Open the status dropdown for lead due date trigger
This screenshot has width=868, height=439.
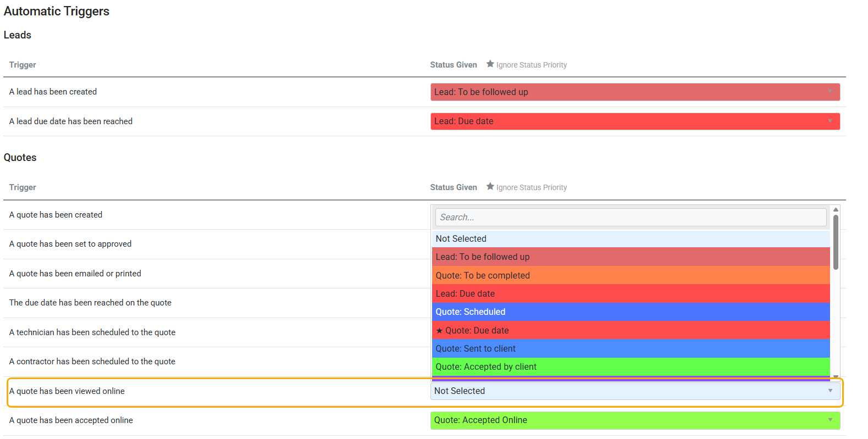click(635, 121)
